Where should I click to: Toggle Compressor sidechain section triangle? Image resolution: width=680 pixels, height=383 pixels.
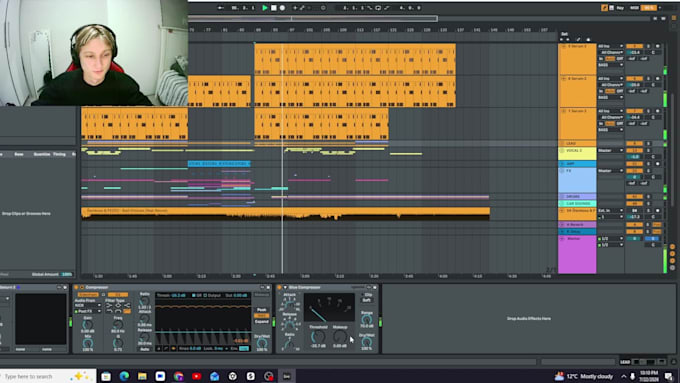point(82,287)
